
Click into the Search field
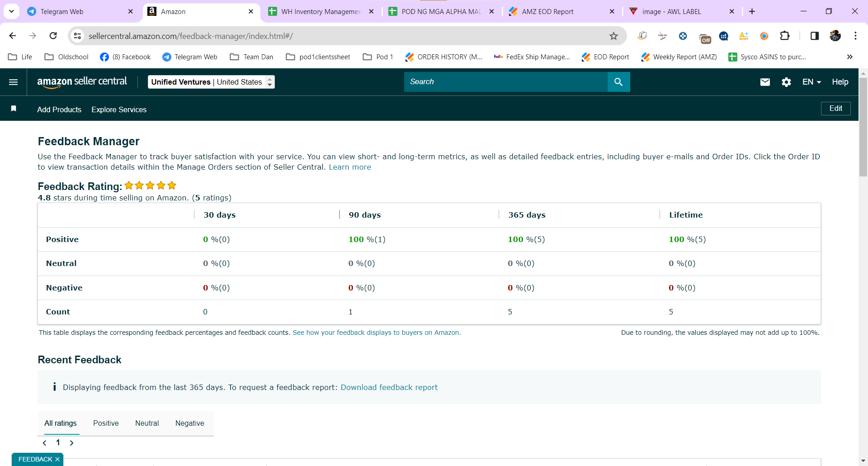coord(506,82)
